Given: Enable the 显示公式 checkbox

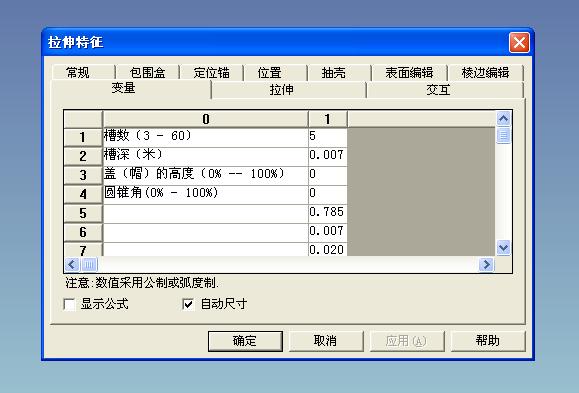Looking at the screenshot, I should click(x=69, y=304).
